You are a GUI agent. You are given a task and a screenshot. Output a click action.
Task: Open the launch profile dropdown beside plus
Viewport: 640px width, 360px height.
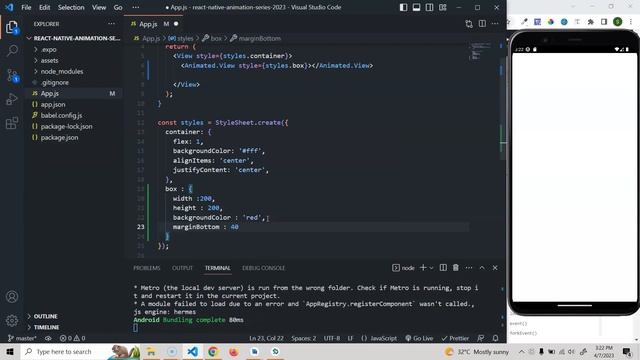pyautogui.click(x=431, y=268)
